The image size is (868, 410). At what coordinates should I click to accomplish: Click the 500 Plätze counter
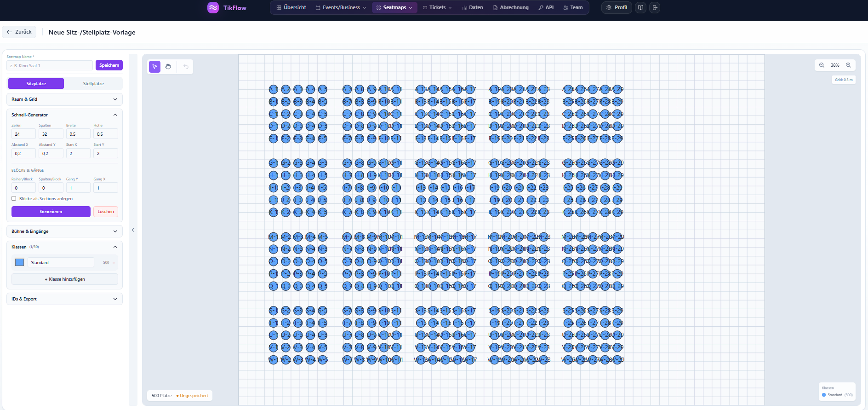point(162,396)
